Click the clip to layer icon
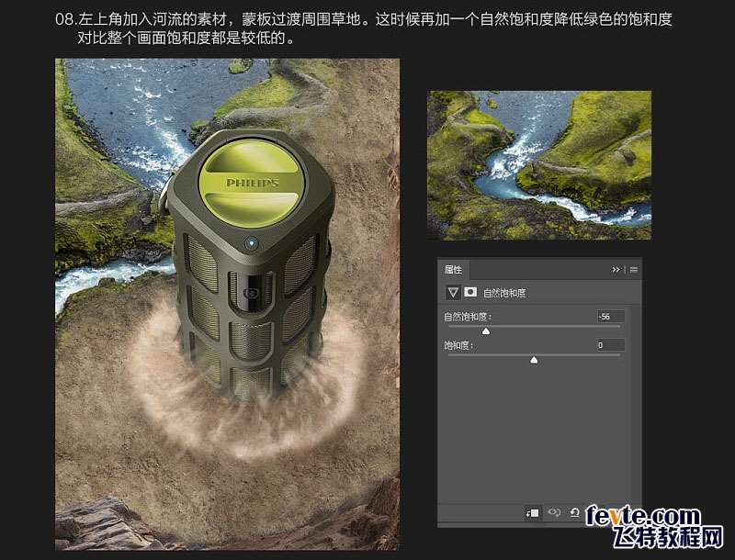The image size is (735, 560). (533, 512)
